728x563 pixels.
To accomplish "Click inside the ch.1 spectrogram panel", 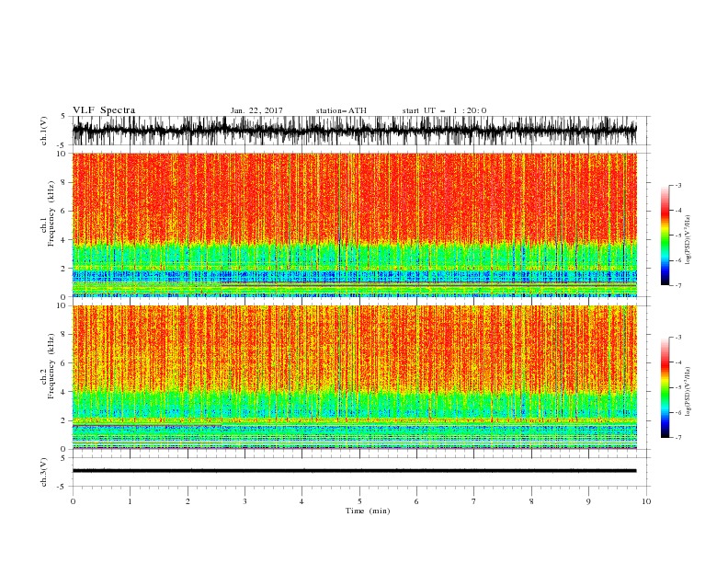I will (354, 224).
